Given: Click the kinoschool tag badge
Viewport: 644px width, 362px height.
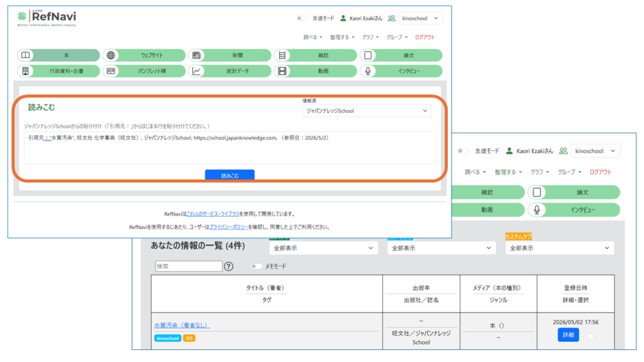Looking at the screenshot, I should coord(167,338).
